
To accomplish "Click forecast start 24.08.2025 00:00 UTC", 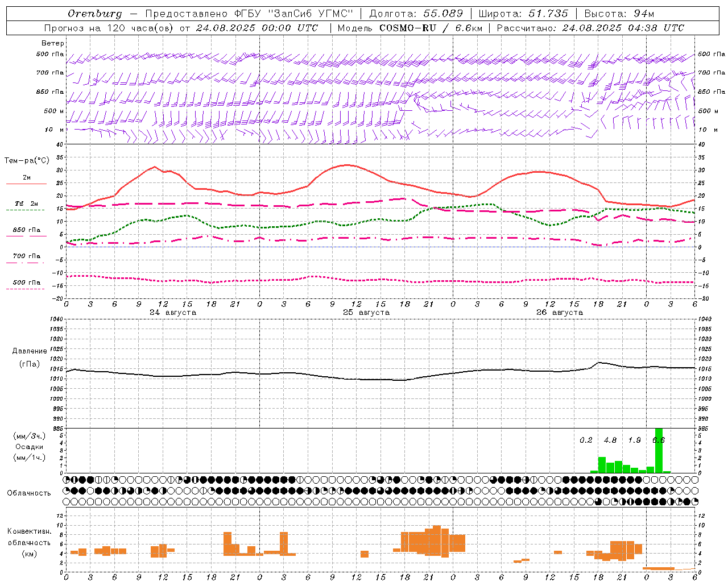I will pyautogui.click(x=257, y=28).
